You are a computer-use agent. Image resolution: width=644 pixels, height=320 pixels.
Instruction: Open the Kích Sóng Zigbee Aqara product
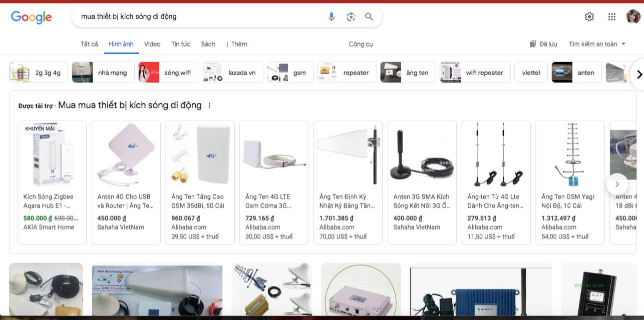(52, 182)
